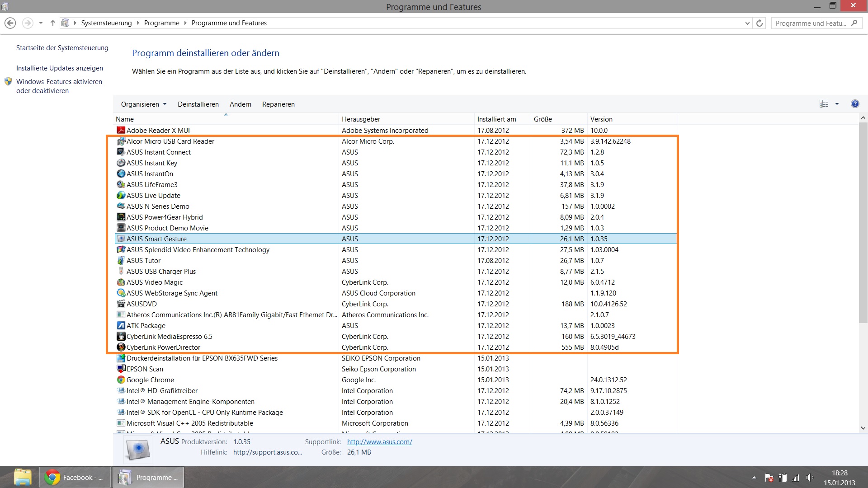
Task: Show hidden system tray icons
Action: coord(754,478)
